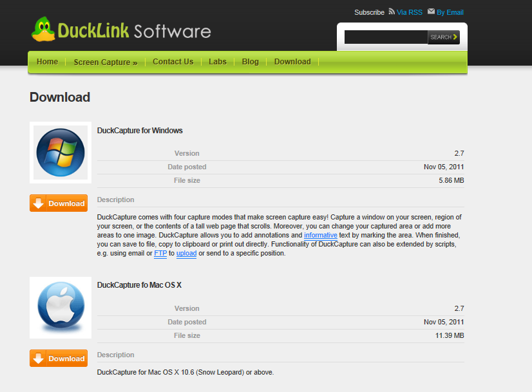This screenshot has height=392, width=532.
Task: Click the 'DuckCapture for Windows' heading
Action: [x=140, y=131]
